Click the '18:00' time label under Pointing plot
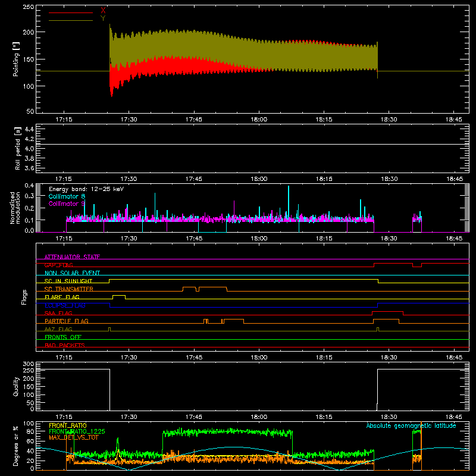The height and width of the screenshot is (476, 476). click(259, 120)
